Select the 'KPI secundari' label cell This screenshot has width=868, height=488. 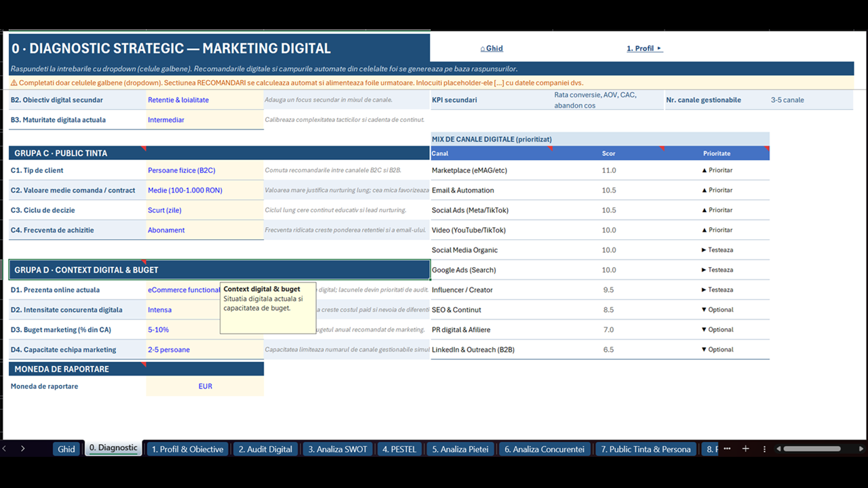click(491, 100)
